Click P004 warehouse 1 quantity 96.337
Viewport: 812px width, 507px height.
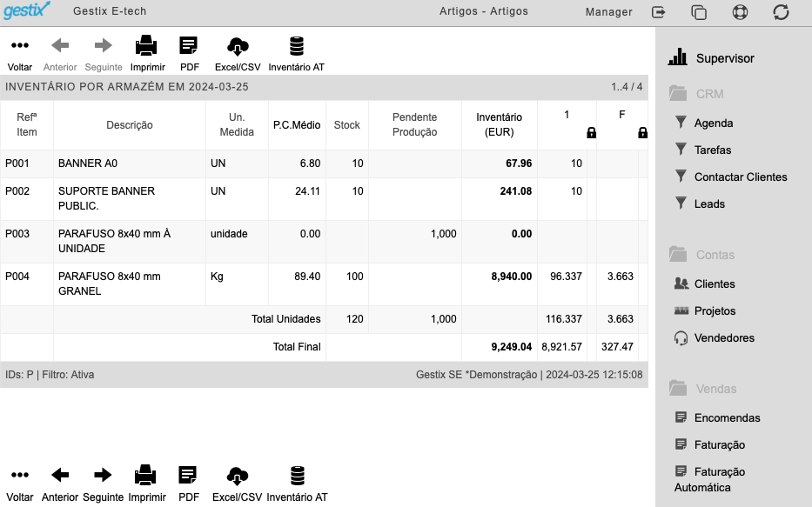tap(566, 277)
